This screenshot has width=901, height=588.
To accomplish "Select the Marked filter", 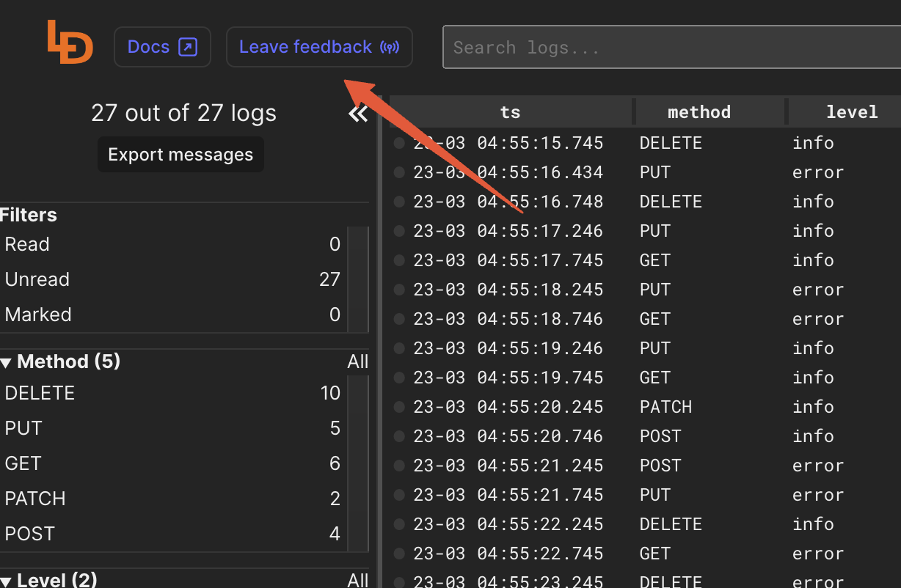I will tap(38, 315).
